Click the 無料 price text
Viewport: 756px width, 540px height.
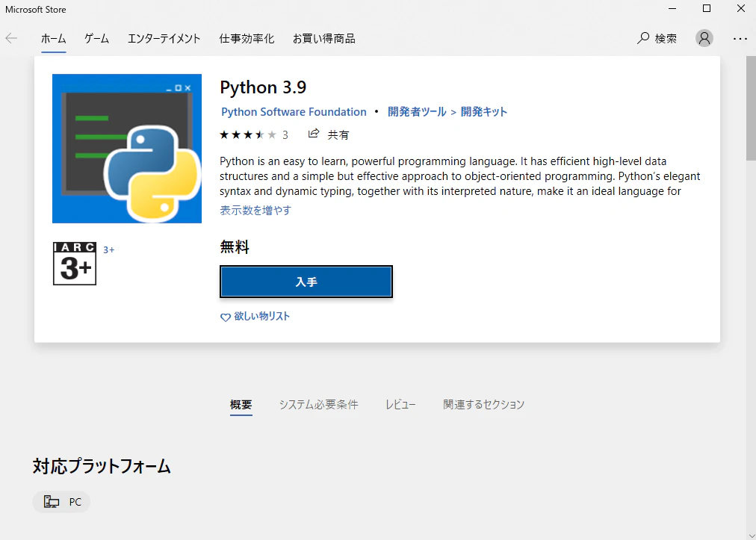tap(235, 247)
